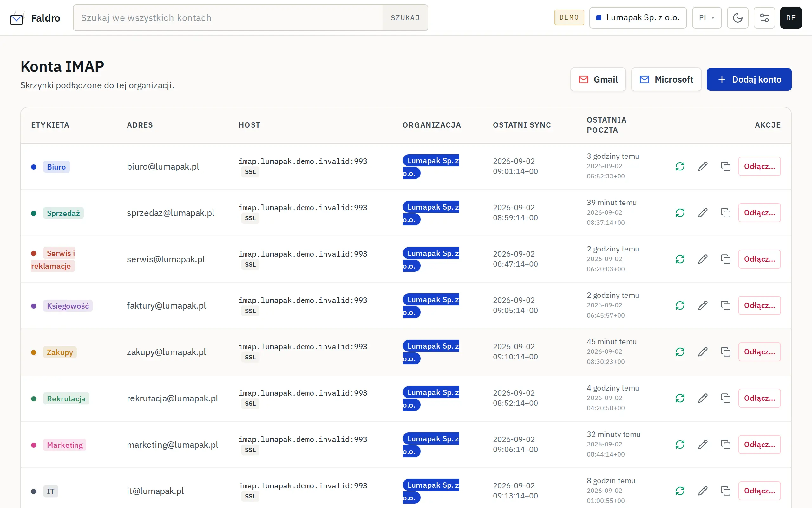Copy the faktury@lumapak.pl account entry
812x508 pixels.
coord(725,305)
